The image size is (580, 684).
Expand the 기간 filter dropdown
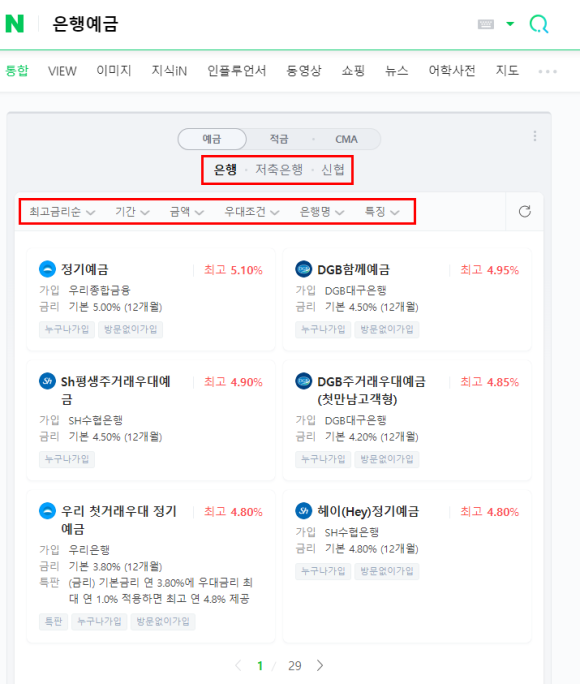click(132, 212)
